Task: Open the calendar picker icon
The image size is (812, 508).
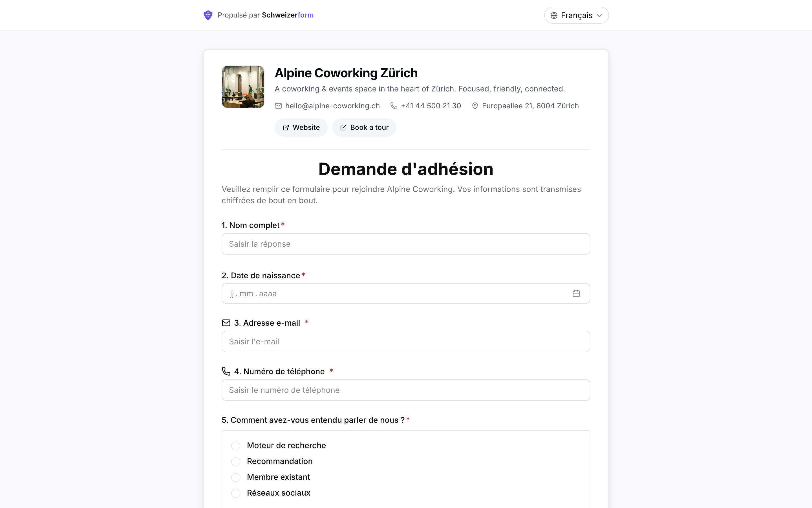Action: [576, 294]
